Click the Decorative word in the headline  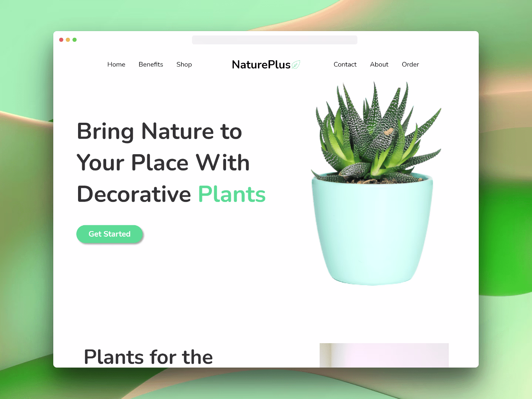(133, 195)
